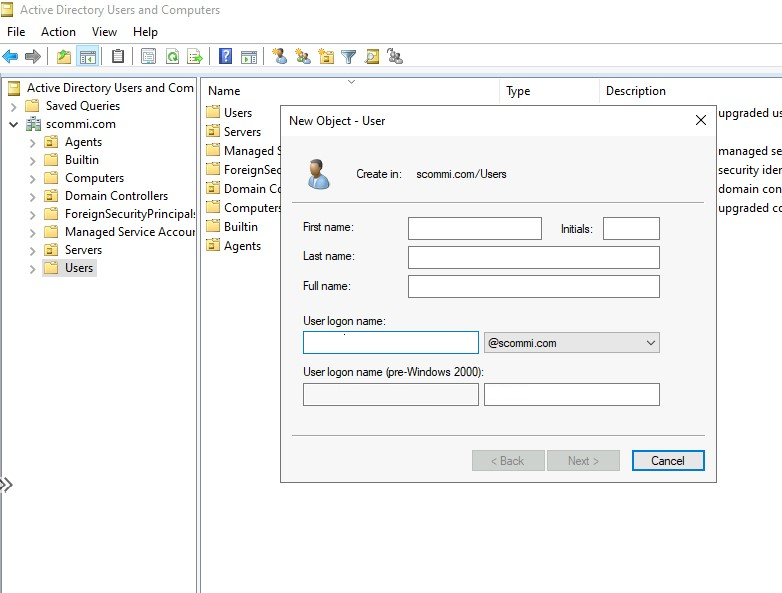Image resolution: width=782 pixels, height=593 pixels.
Task: Select the Servers folder in the tree
Action: click(x=83, y=250)
